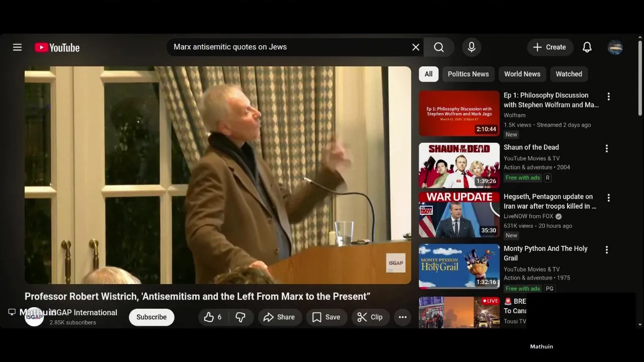This screenshot has height=362, width=644.
Task: Open ISGAP International channel avatar
Action: [34, 317]
